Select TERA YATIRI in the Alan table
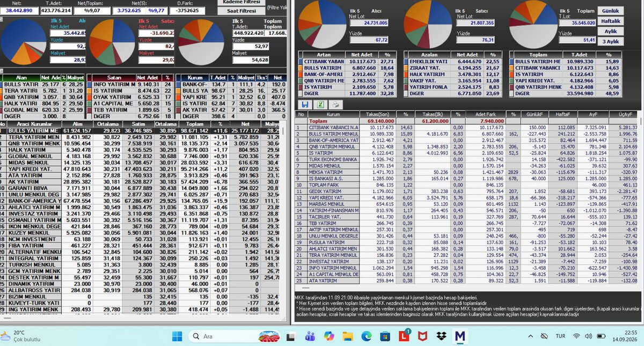Screen dimensions: 644x346 click(x=43, y=90)
